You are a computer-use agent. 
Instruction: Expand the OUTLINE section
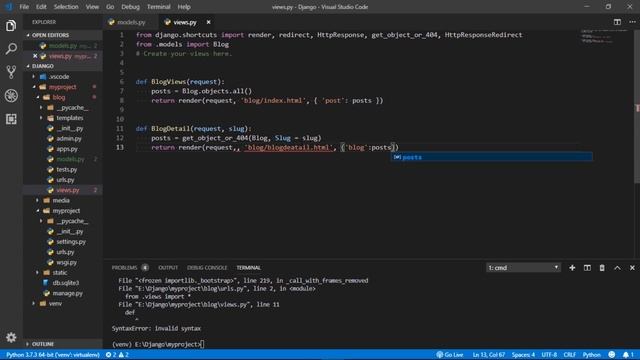click(x=42, y=344)
